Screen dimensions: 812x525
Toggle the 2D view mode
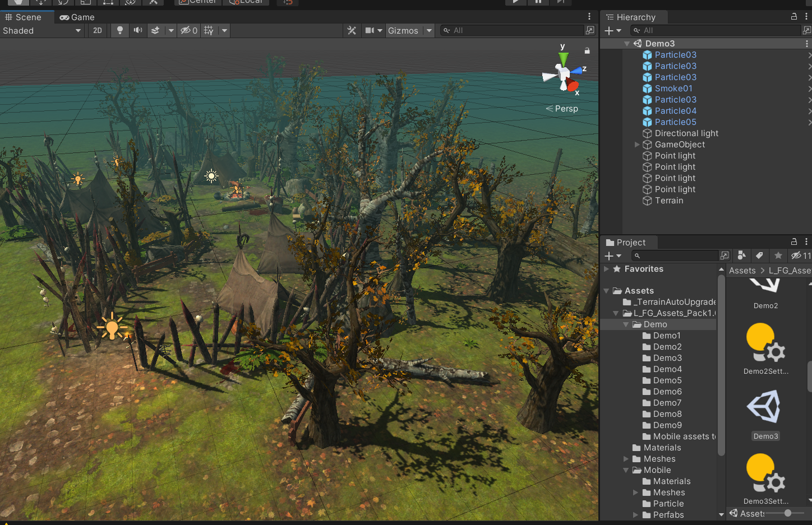(98, 30)
